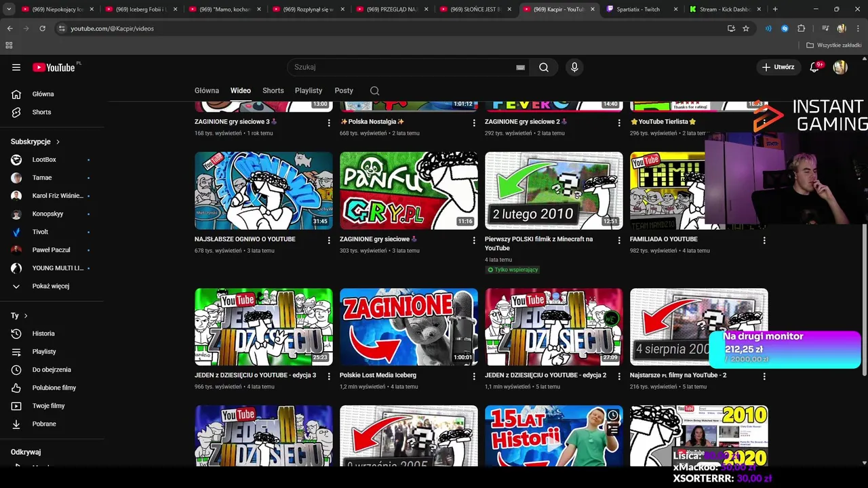Open Polubione filmy liked videos

point(54,388)
